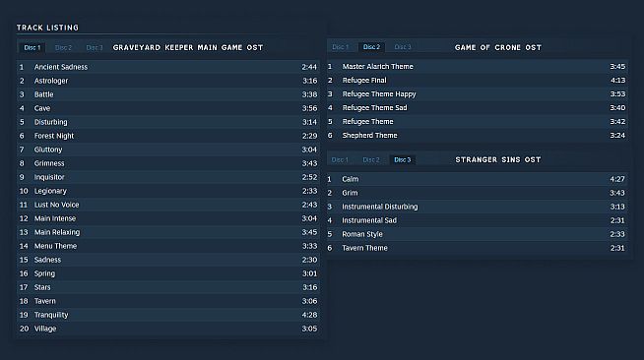Select track 15 'Sadness'

coord(168,260)
